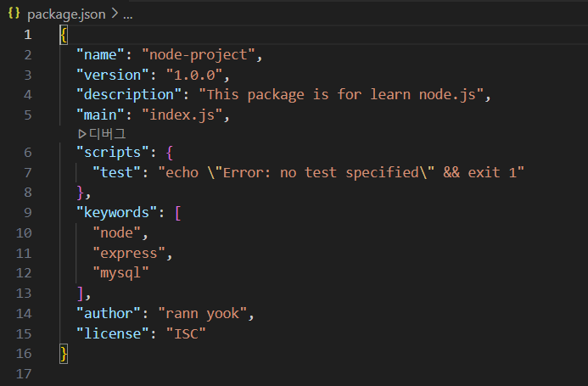This screenshot has height=386, width=588.
Task: Click the closing brace on line 16
Action: (64, 354)
